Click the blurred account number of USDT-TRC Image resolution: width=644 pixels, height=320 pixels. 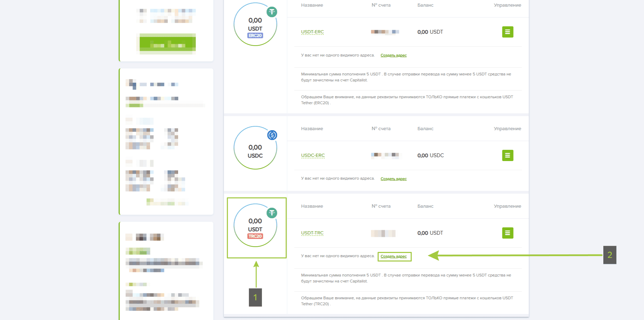[383, 233]
